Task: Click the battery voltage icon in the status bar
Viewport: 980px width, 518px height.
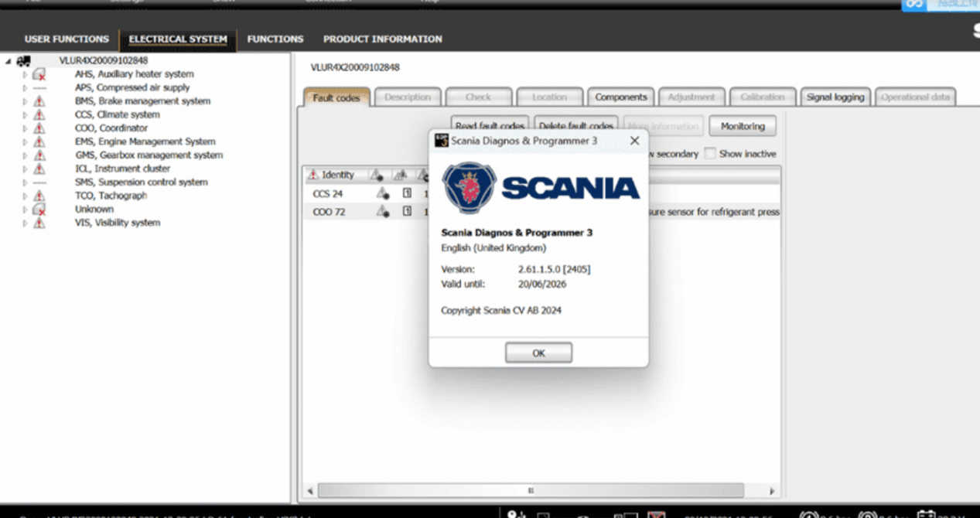Action: (926, 514)
